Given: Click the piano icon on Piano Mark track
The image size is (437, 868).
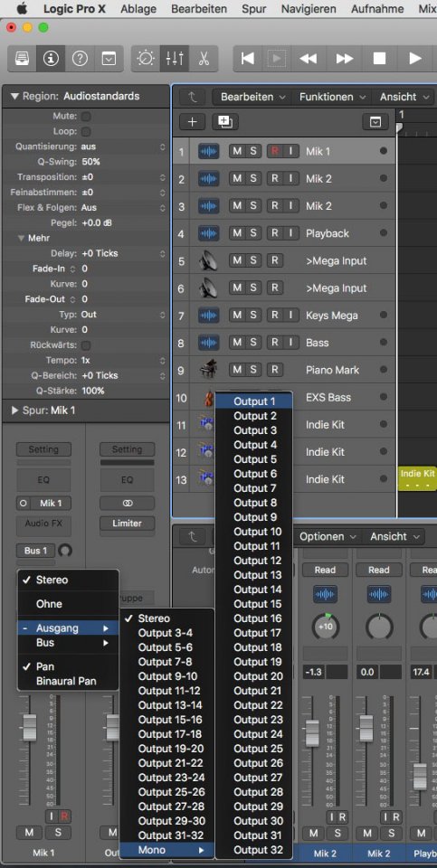Looking at the screenshot, I should [x=208, y=370].
